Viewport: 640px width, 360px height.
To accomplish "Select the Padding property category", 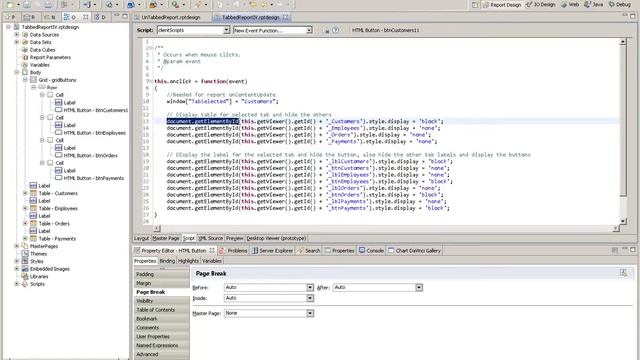I will point(162,274).
